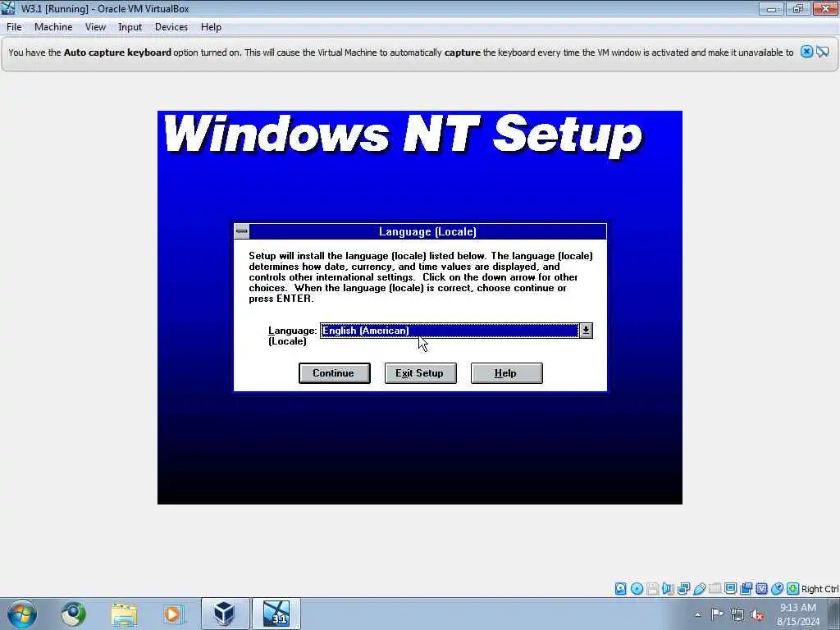This screenshot has width=840, height=630.
Task: Click the CPU virtualization status icon
Action: (x=761, y=589)
